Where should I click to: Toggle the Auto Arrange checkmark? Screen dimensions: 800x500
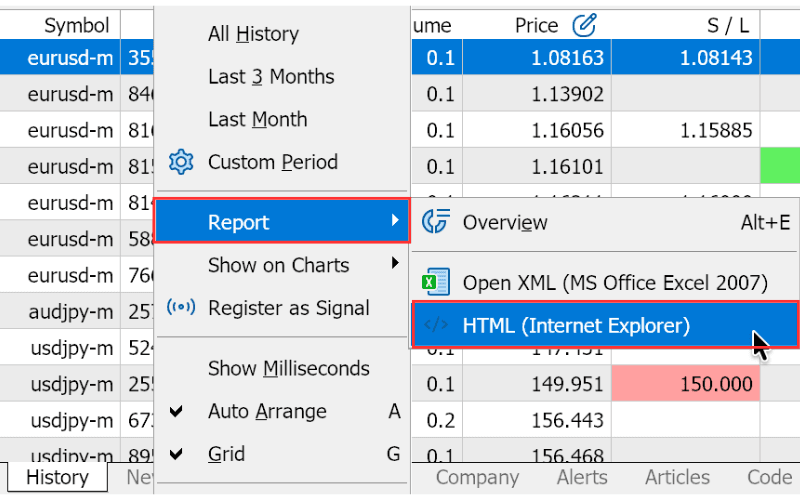(x=176, y=411)
